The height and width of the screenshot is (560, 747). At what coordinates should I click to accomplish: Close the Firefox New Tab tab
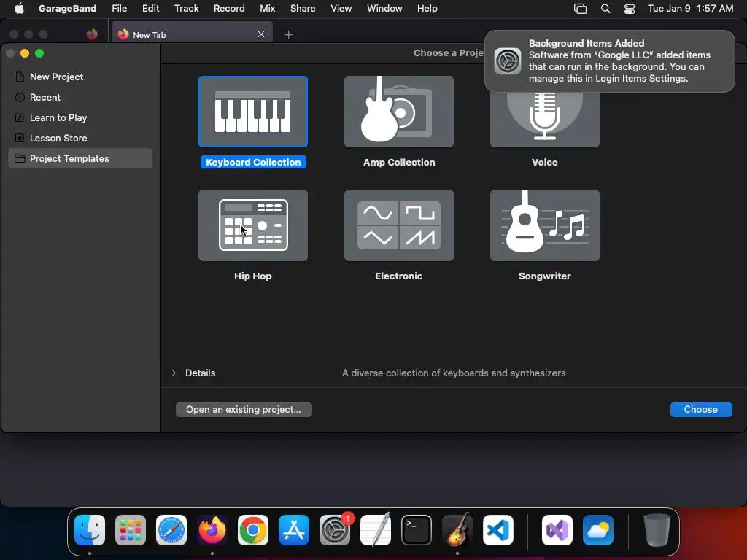(261, 34)
